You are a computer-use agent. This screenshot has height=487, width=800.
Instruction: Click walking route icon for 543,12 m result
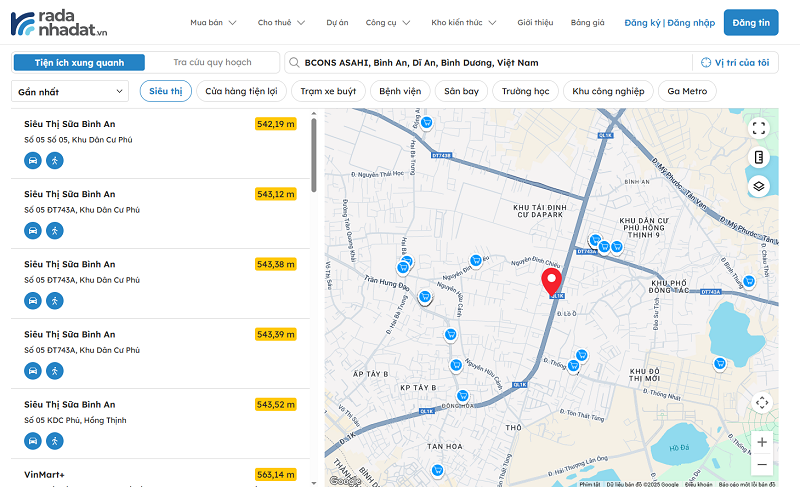tap(54, 230)
